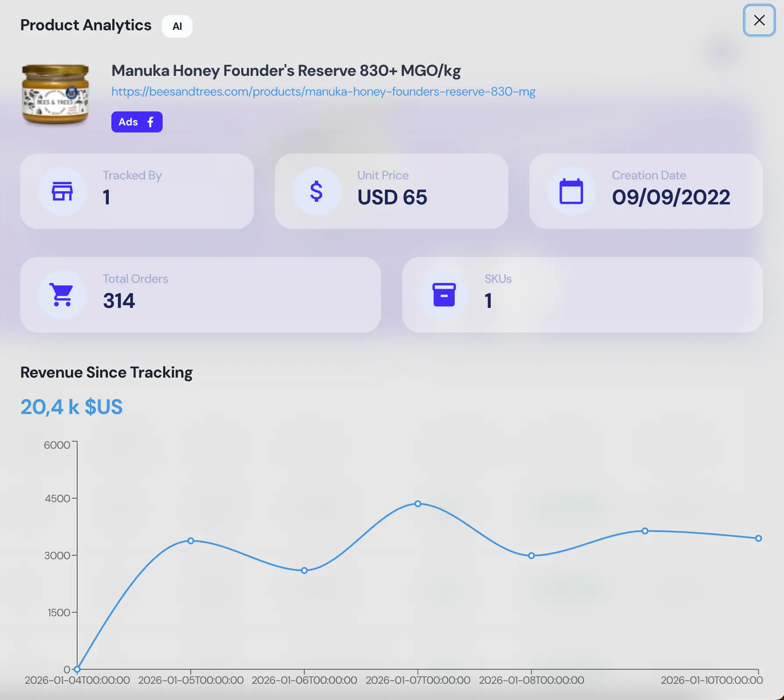Click the Tracked By label
Viewport: 784px width, 700px height.
pos(132,175)
